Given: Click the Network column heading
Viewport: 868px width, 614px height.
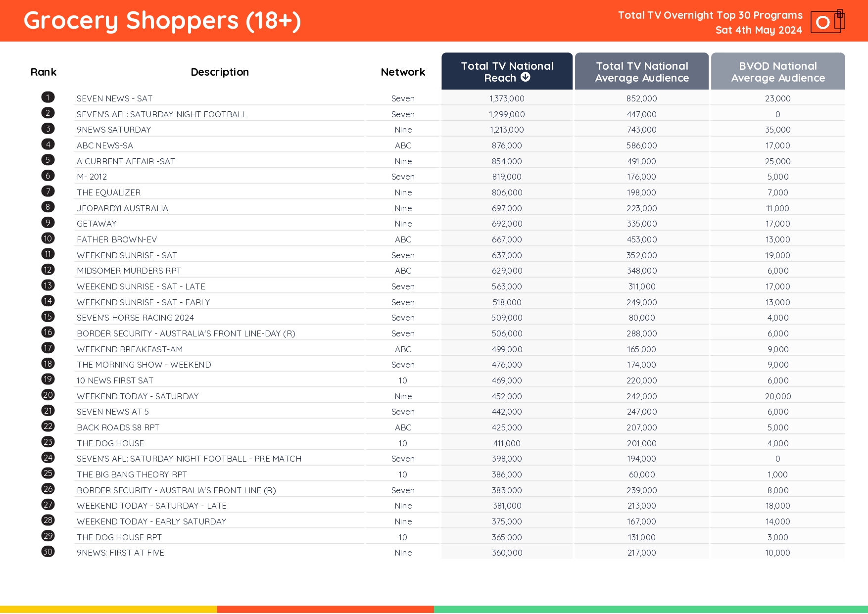Looking at the screenshot, I should [x=403, y=72].
